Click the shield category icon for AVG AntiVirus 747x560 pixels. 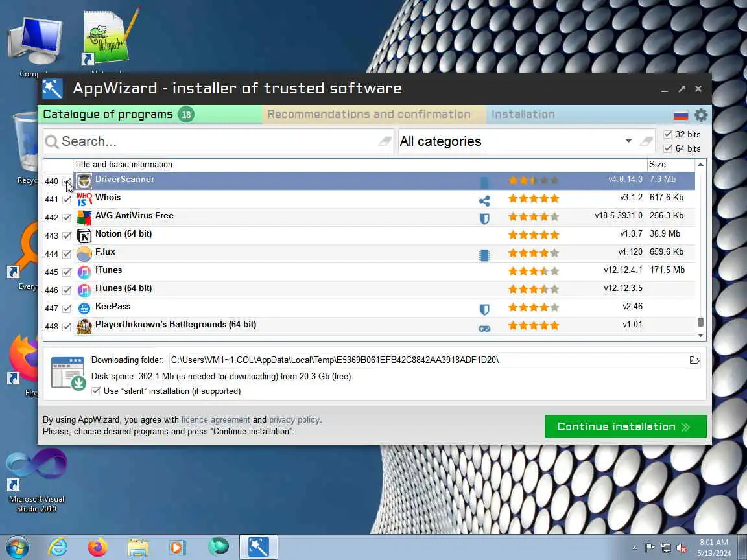tap(484, 218)
